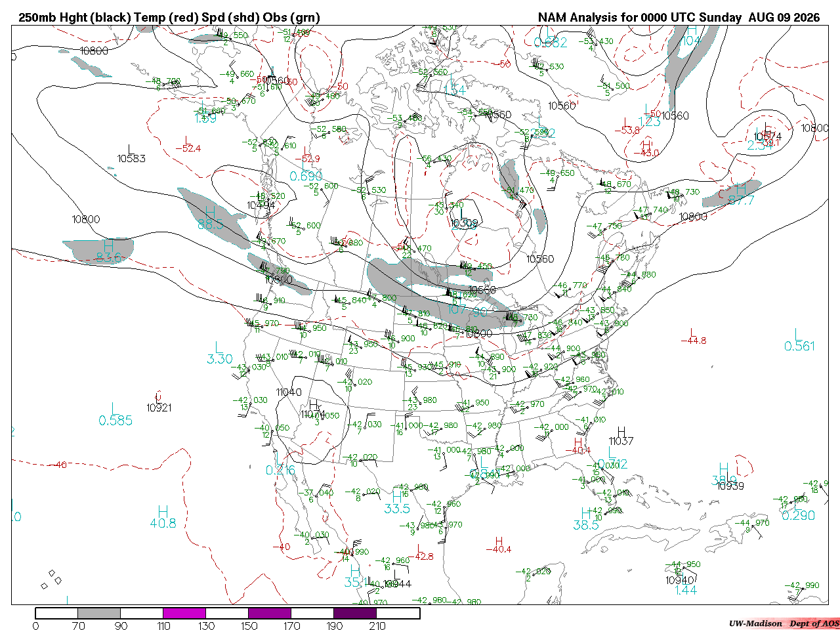The width and height of the screenshot is (840, 630).
Task: Click the cyan L 3.30 marker
Action: tap(219, 353)
